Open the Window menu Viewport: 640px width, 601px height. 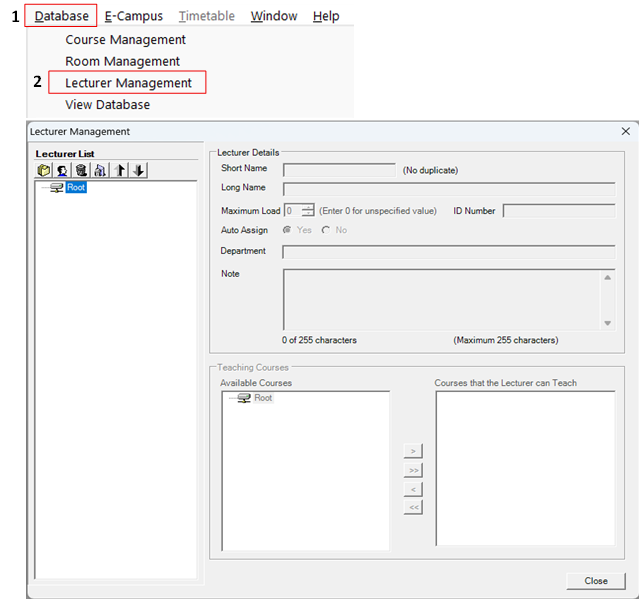click(274, 16)
